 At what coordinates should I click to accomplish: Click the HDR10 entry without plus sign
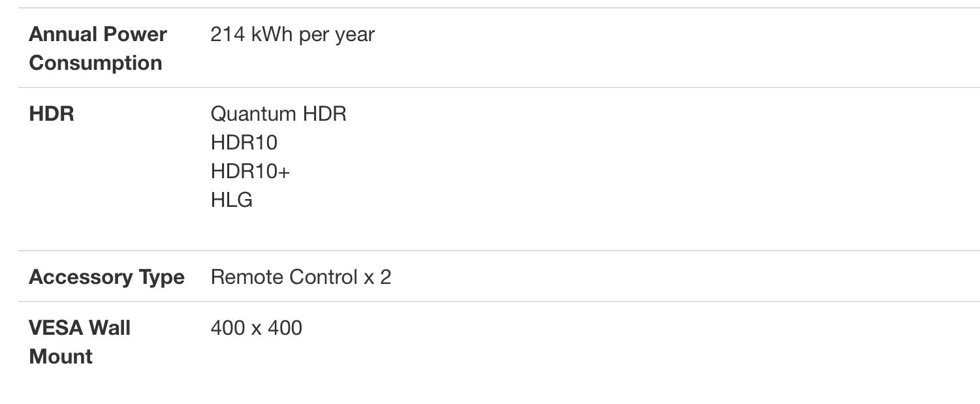[x=244, y=142]
